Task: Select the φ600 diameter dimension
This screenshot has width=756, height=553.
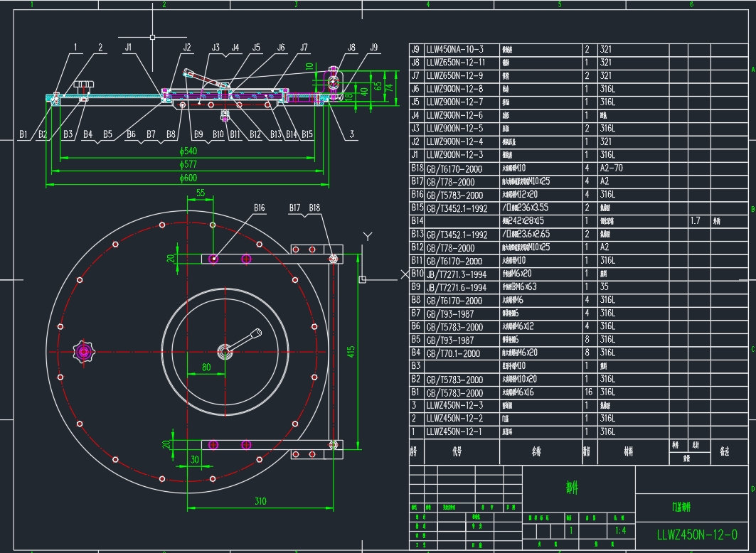Action: [188, 178]
